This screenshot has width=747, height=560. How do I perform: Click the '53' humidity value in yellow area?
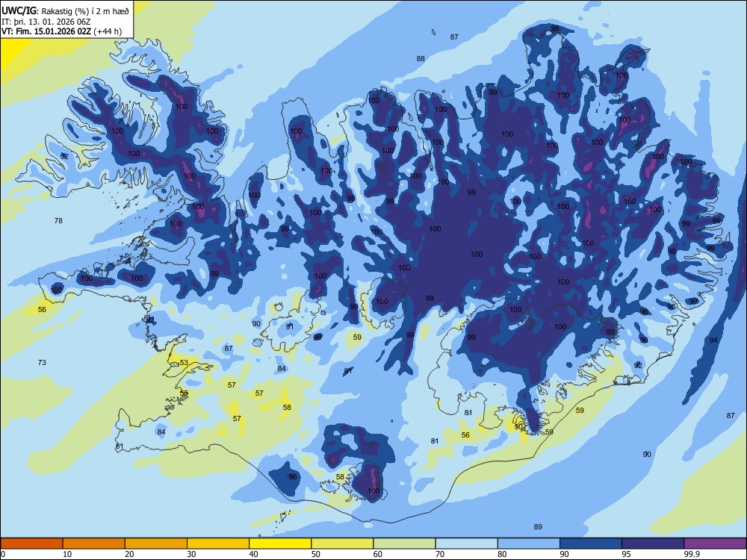(x=184, y=362)
